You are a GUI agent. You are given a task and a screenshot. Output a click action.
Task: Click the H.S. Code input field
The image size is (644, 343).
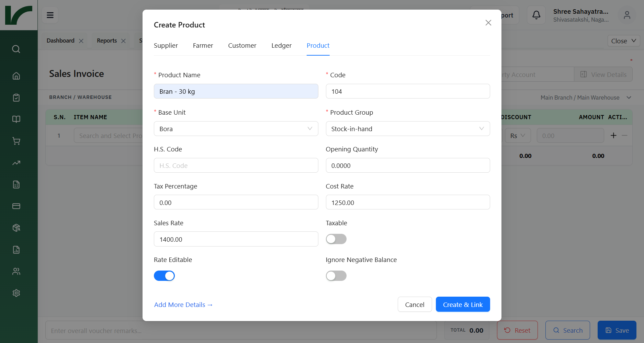236,165
